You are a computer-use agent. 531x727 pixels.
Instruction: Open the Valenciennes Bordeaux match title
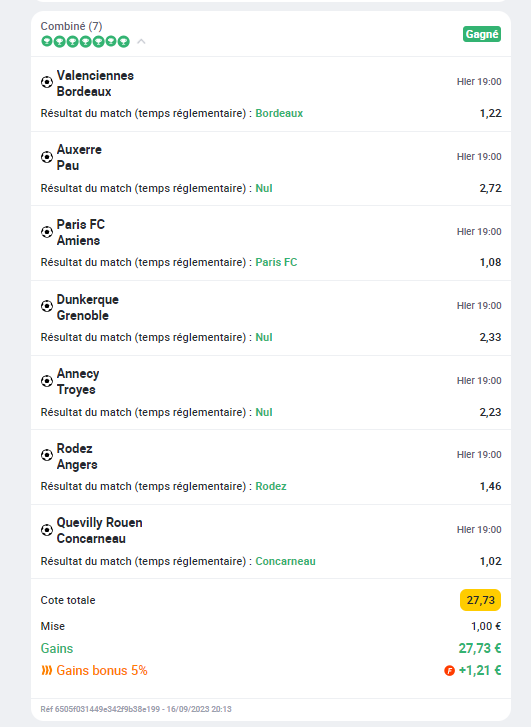pyautogui.click(x=95, y=83)
